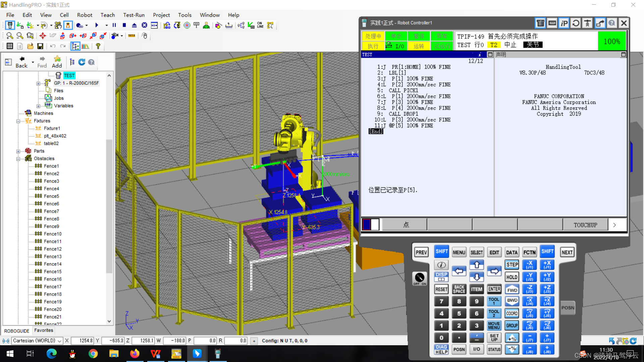Viewport: 644px width, 362px height.
Task: Select Fence7 in the Obstacles tree
Action: 51,211
